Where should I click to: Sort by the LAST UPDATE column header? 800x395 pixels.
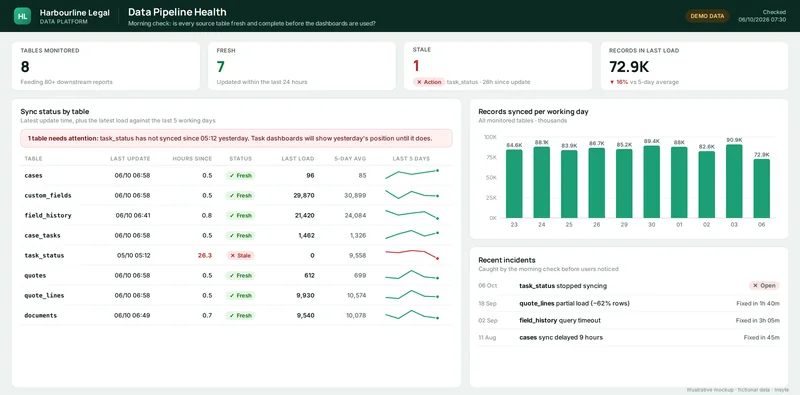130,159
